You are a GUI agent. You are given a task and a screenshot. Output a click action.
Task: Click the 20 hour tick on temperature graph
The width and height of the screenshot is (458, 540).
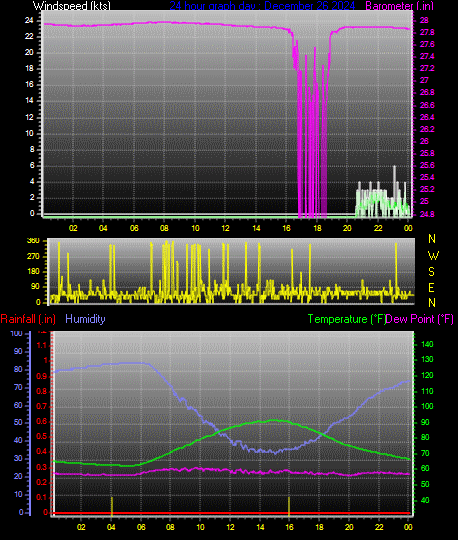(x=349, y=527)
